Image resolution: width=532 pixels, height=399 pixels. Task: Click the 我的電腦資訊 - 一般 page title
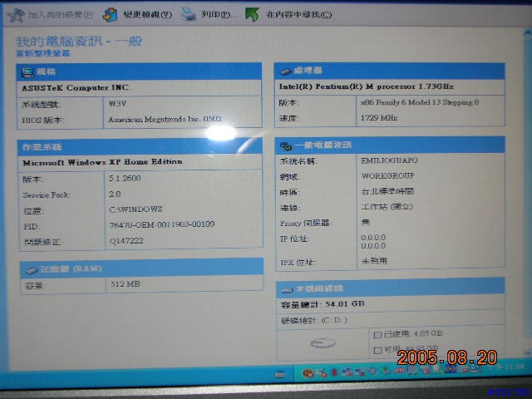(79, 42)
